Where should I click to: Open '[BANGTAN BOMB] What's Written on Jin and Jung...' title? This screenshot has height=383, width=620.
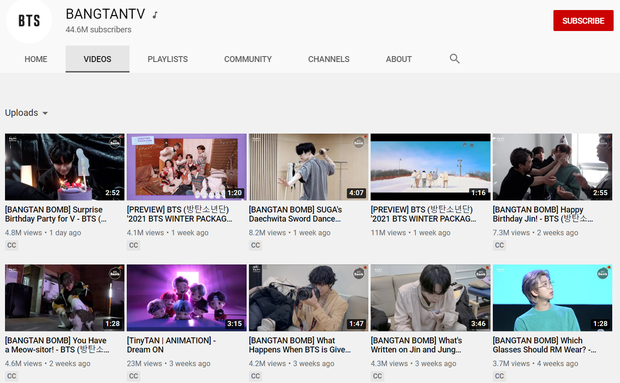[x=416, y=345]
